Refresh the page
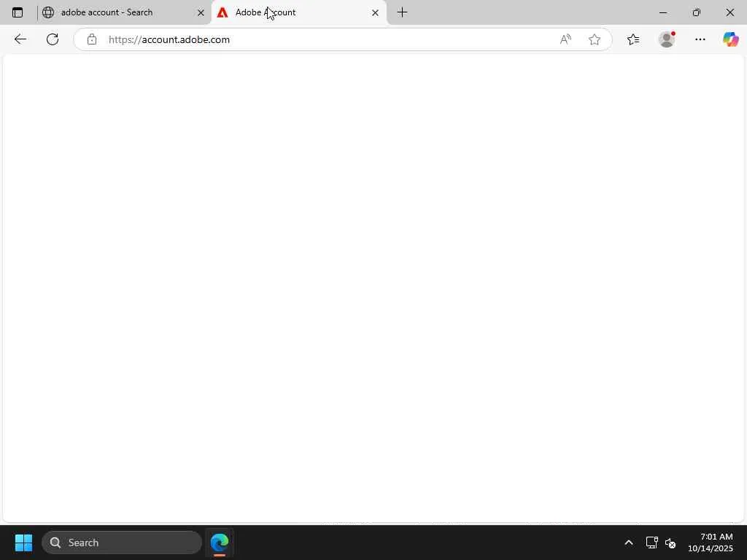Image resolution: width=747 pixels, height=560 pixels. (53, 39)
